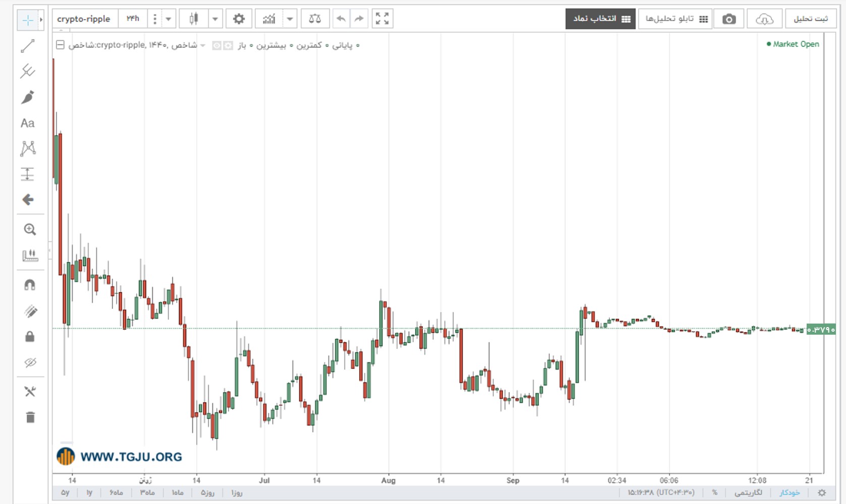Open the tools / object tree icon
This screenshot has height=504, width=846.
[x=30, y=392]
